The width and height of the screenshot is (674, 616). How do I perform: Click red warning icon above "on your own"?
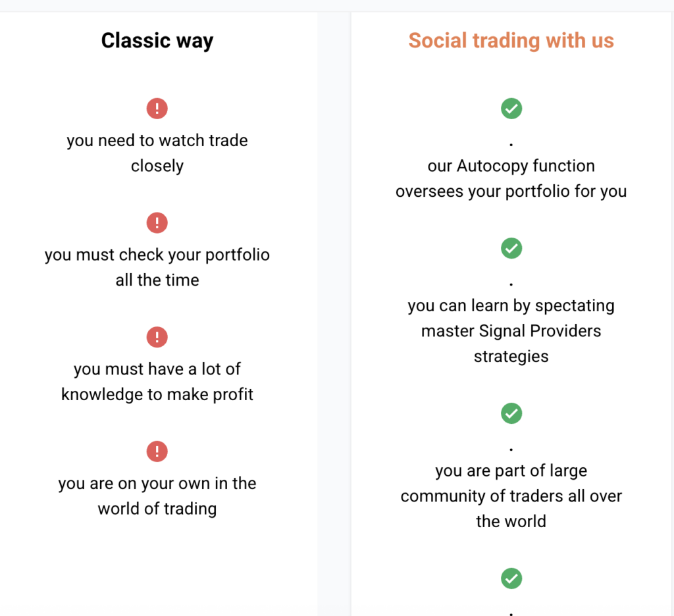coord(157,451)
